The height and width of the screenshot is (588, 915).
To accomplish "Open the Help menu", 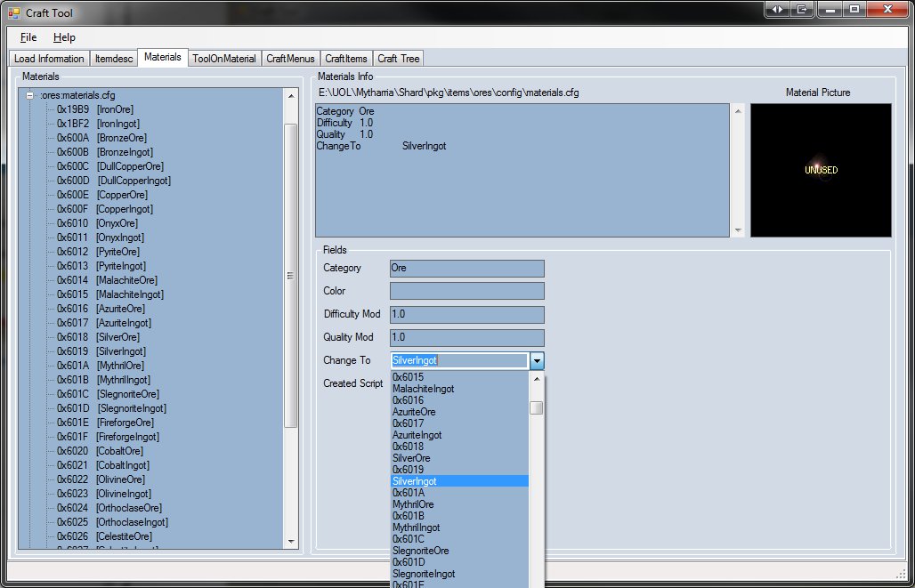I will (64, 37).
